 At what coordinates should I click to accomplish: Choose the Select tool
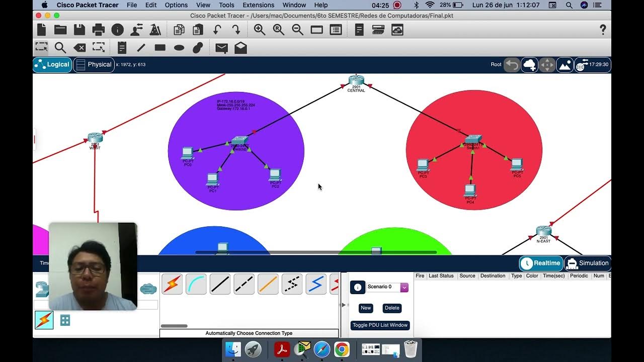(x=41, y=48)
